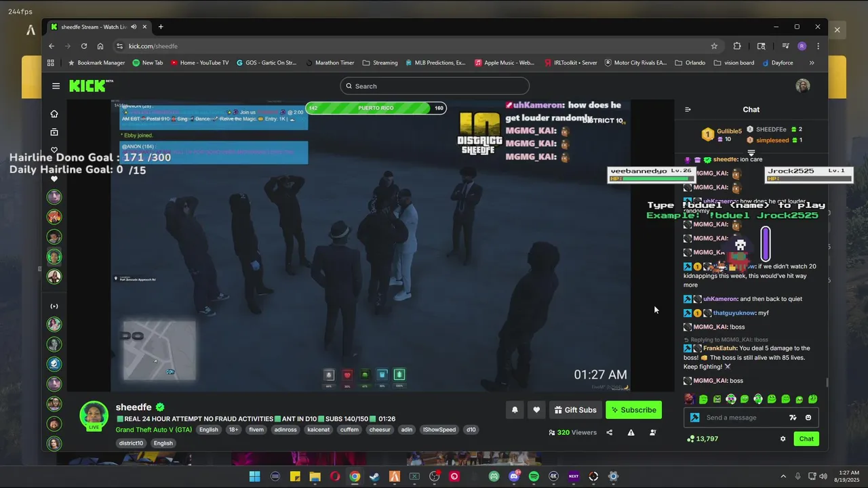Bookmark this page with the star icon
868x488 pixels.
point(714,46)
